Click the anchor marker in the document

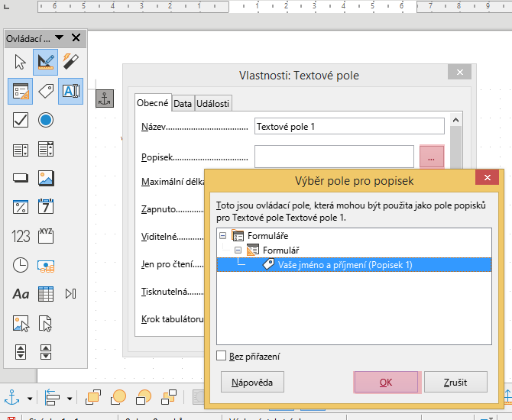pos(105,99)
